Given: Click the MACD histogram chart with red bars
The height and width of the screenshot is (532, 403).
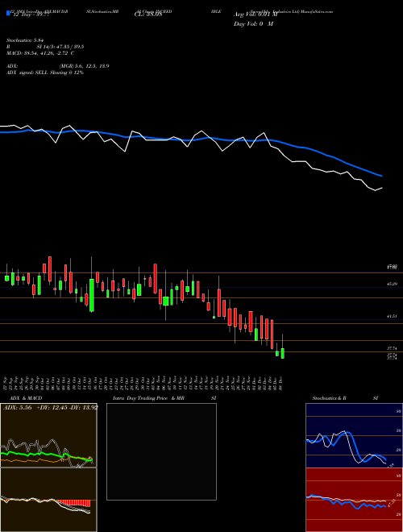Looking at the screenshot, I should pos(48,500).
